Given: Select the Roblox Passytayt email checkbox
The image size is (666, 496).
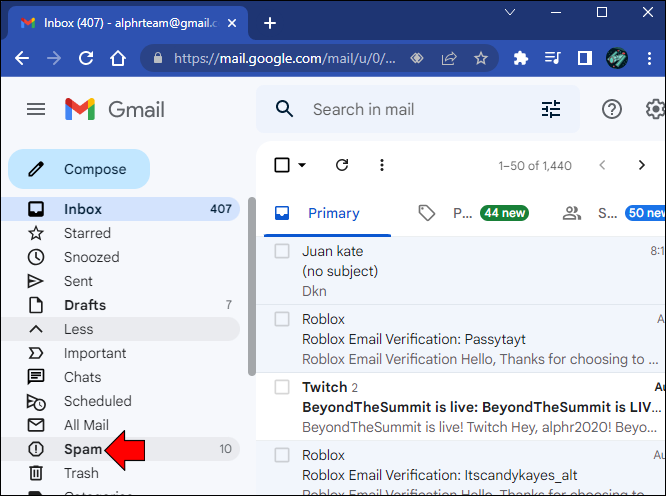Looking at the screenshot, I should [282, 319].
